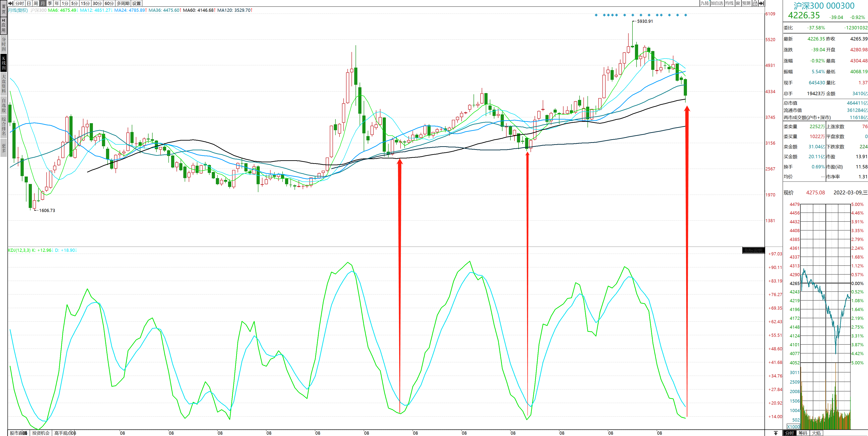Screen dimensions: 868x436
Task: Open the 自选股 sidebar item
Action: click(x=4, y=106)
